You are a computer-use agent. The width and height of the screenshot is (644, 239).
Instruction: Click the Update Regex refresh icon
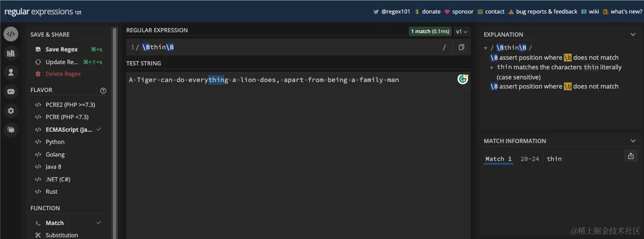tap(38, 62)
